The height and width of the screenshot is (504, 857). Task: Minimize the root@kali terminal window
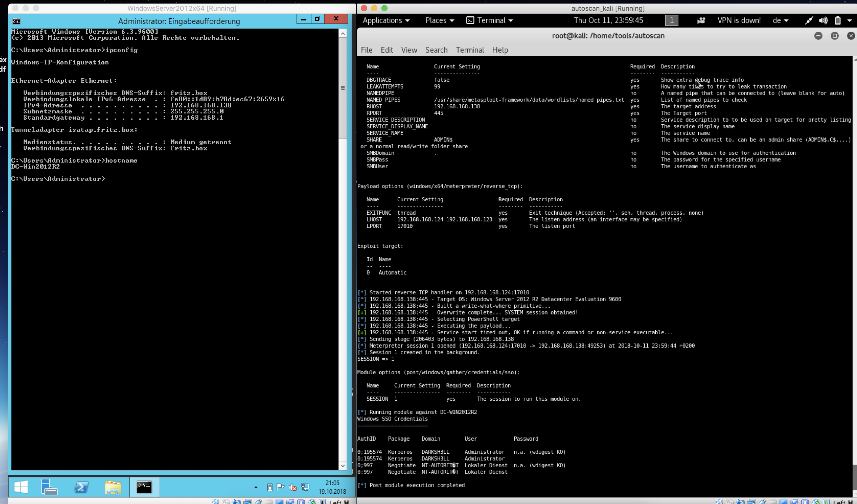[818, 36]
